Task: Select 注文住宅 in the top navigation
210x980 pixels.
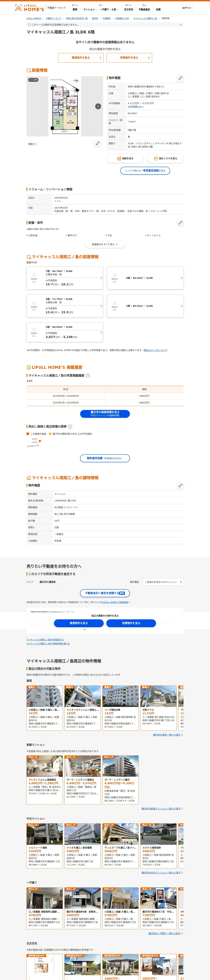Action: coord(128,9)
